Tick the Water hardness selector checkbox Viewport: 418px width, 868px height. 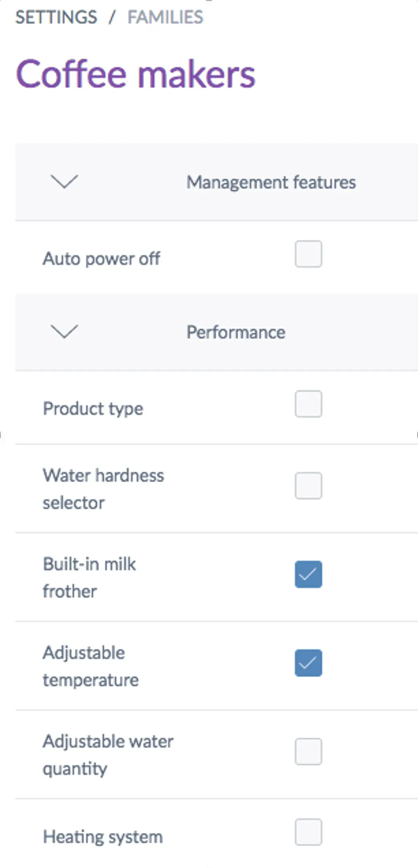[308, 486]
